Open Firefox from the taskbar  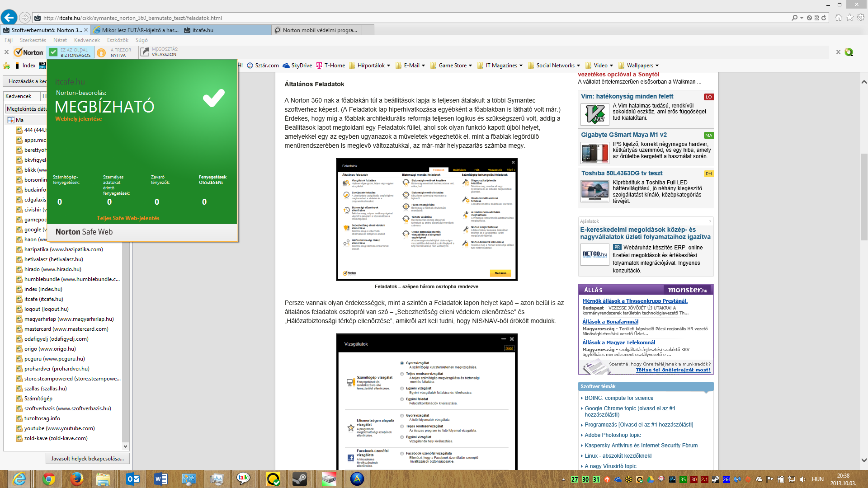[76, 479]
